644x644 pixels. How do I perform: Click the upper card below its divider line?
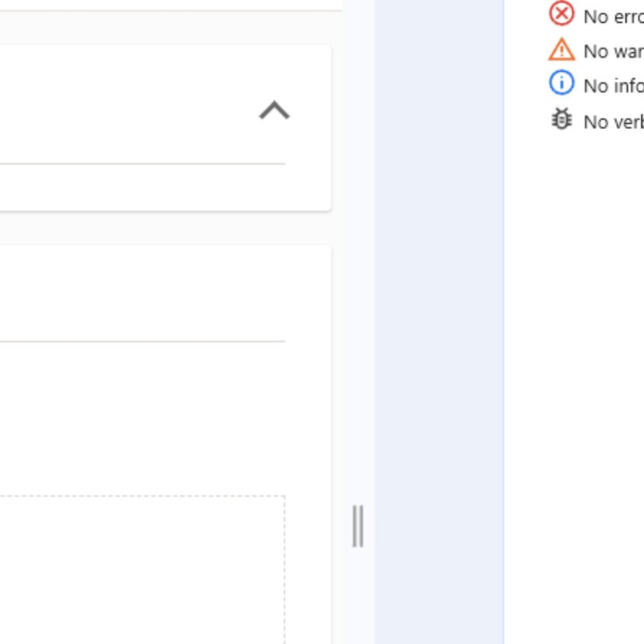(142, 187)
